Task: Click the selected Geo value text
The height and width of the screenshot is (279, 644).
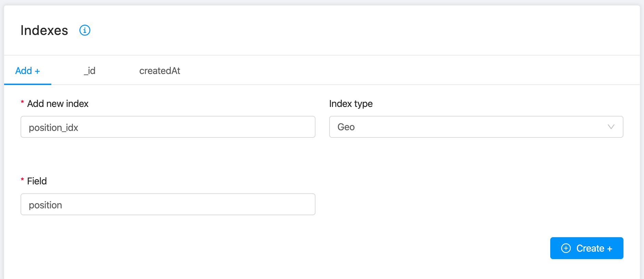Action: (x=346, y=127)
